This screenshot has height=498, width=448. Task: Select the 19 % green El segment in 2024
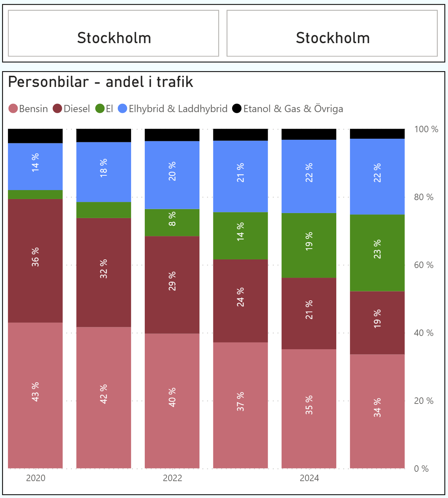309,245
